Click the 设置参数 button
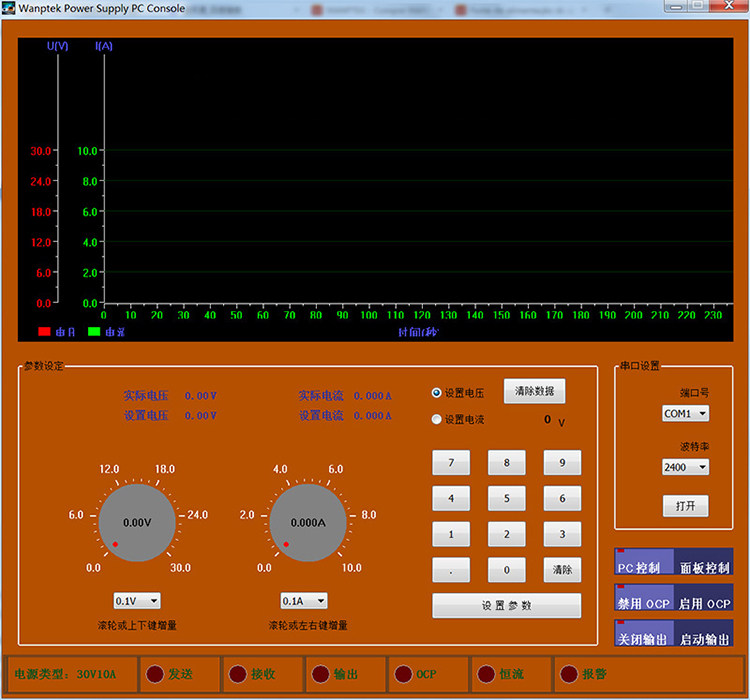The height and width of the screenshot is (700, 750). click(x=507, y=606)
